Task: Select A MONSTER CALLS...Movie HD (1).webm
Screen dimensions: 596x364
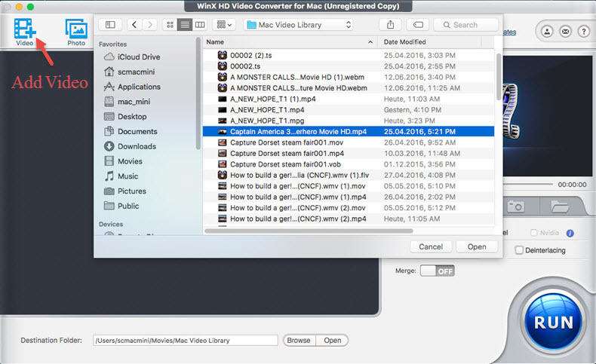Action: (349, 77)
